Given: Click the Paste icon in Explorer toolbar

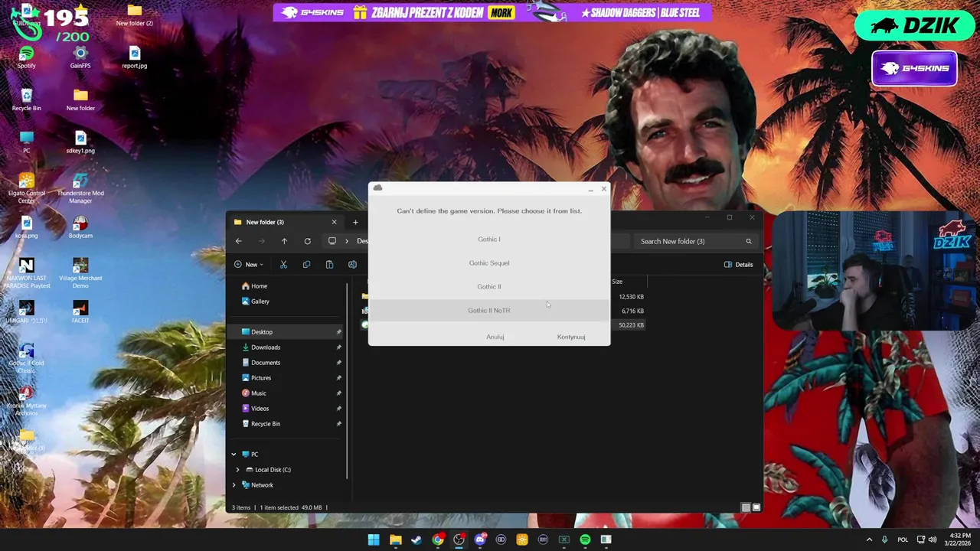Looking at the screenshot, I should [x=329, y=264].
